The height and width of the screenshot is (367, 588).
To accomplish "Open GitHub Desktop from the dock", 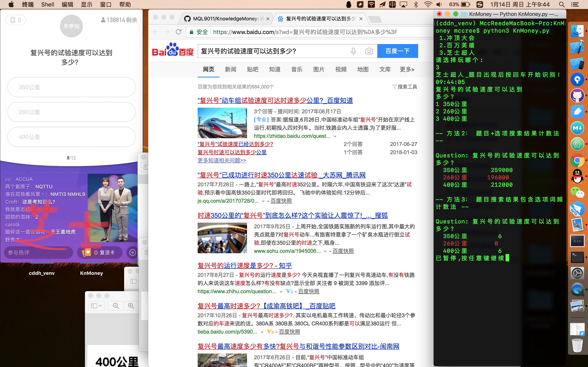I will tap(577, 95).
